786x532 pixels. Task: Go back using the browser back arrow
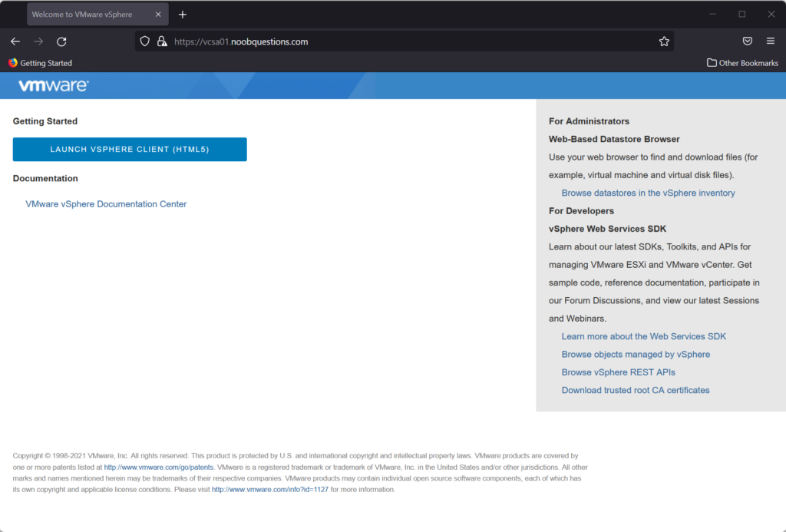coord(15,41)
